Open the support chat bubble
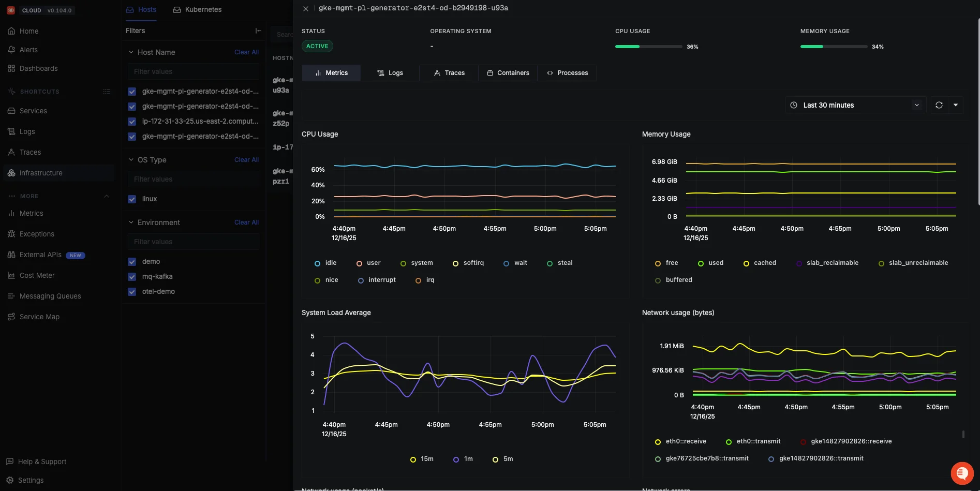The image size is (980, 491). click(961, 473)
